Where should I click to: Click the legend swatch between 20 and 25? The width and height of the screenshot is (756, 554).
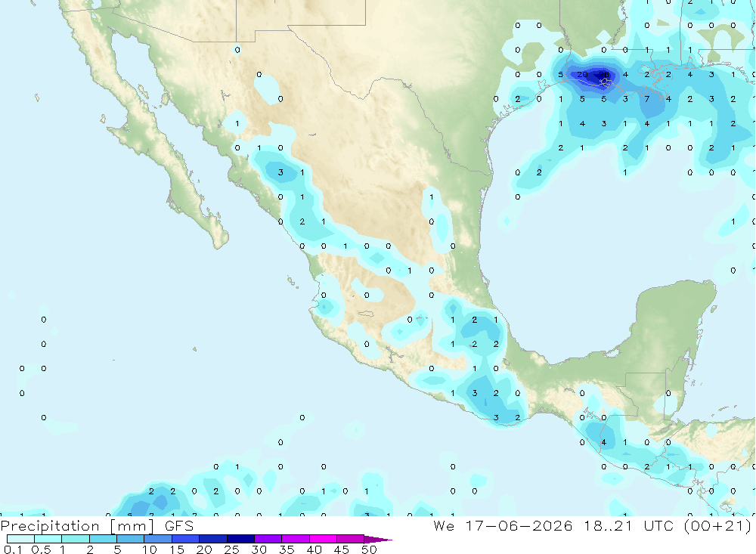pos(213,539)
